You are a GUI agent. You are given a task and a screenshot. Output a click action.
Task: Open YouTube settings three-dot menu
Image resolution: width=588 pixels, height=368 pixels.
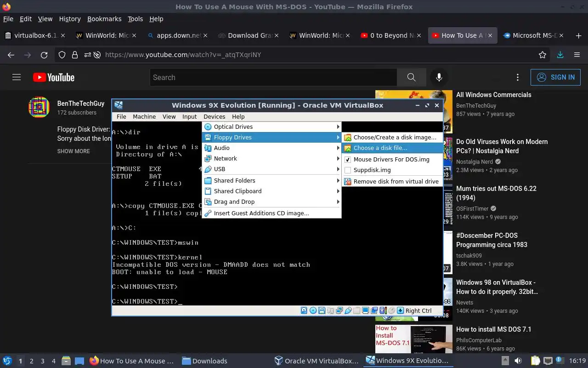point(518,77)
